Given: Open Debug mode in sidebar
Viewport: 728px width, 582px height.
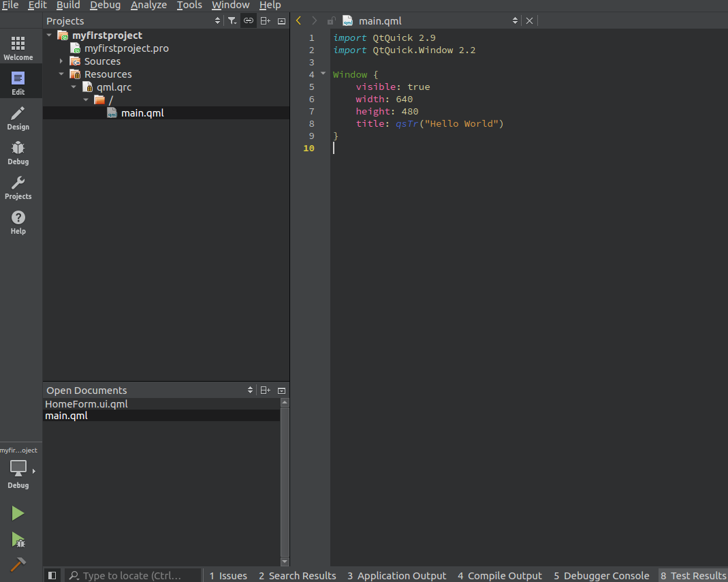Looking at the screenshot, I should [18, 153].
